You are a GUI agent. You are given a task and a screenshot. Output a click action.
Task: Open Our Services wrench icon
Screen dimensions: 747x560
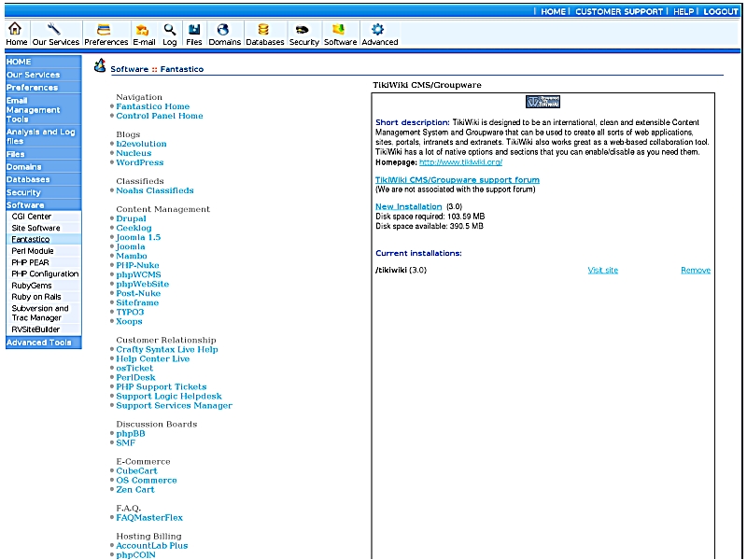(x=54, y=29)
